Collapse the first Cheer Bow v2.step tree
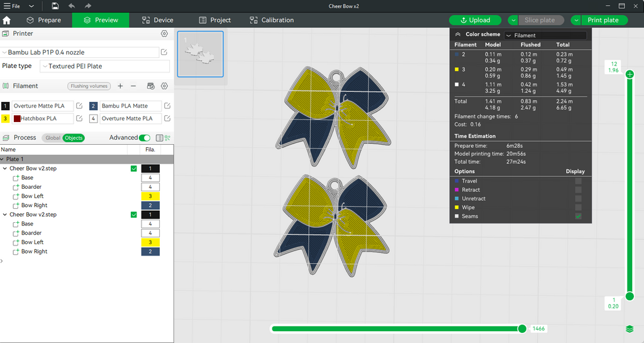 point(5,169)
